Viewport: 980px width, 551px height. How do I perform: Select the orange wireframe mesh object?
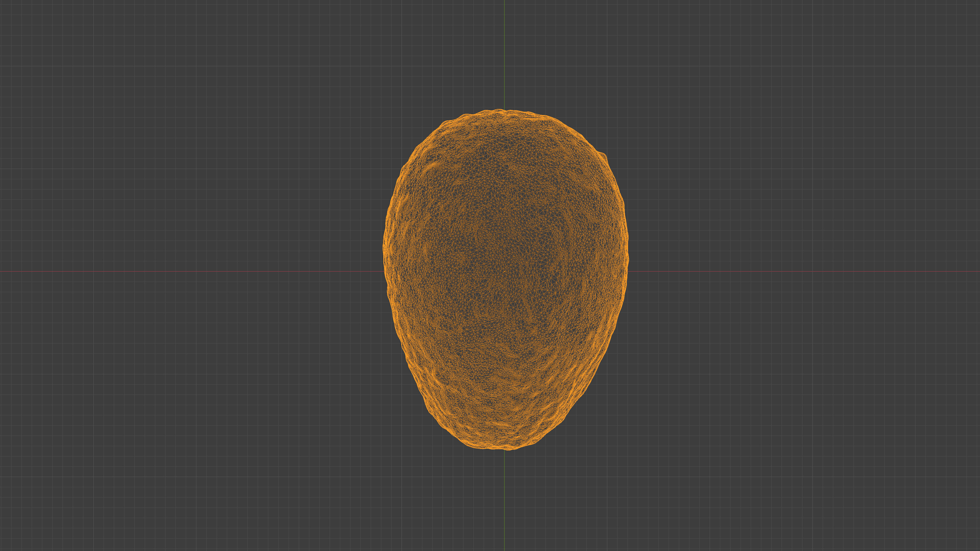(506, 280)
